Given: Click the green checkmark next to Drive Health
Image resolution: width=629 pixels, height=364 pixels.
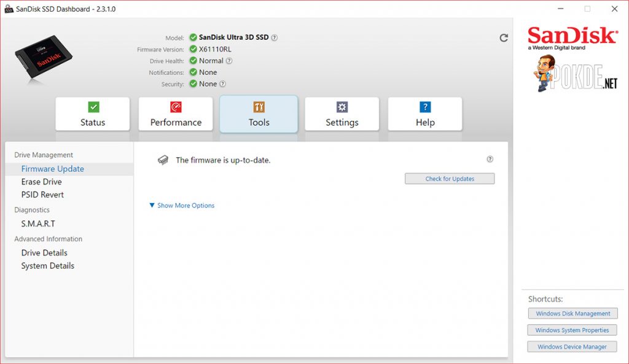Looking at the screenshot, I should (193, 61).
